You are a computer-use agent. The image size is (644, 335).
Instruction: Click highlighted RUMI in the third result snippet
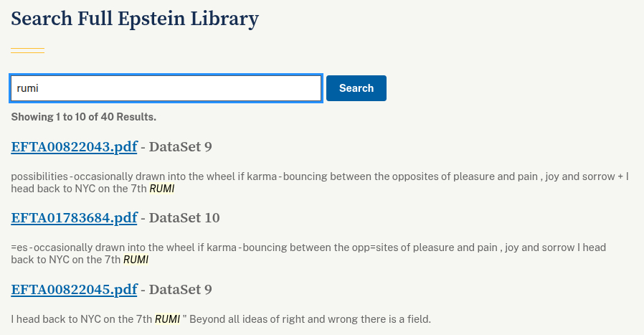coord(168,319)
